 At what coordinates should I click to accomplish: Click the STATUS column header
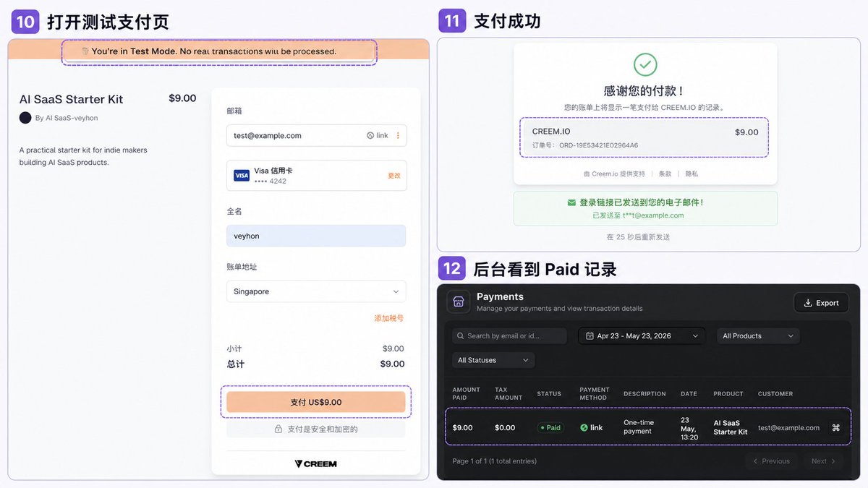pos(549,394)
